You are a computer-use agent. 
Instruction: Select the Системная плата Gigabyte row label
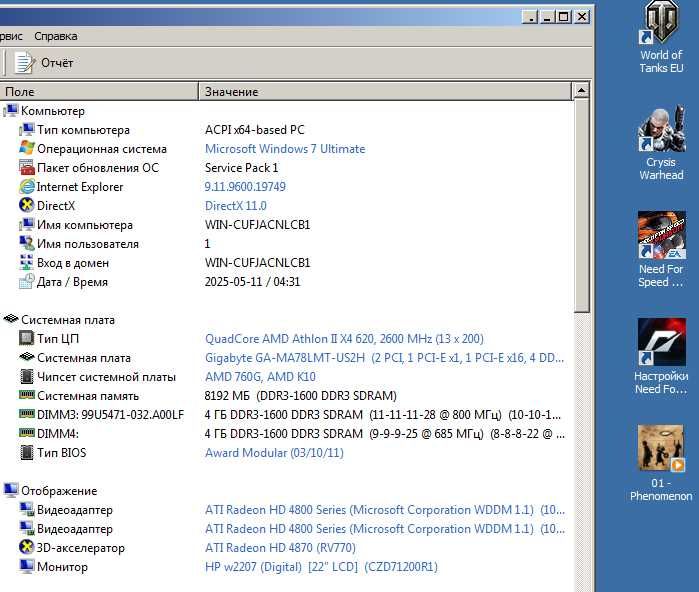tap(84, 358)
